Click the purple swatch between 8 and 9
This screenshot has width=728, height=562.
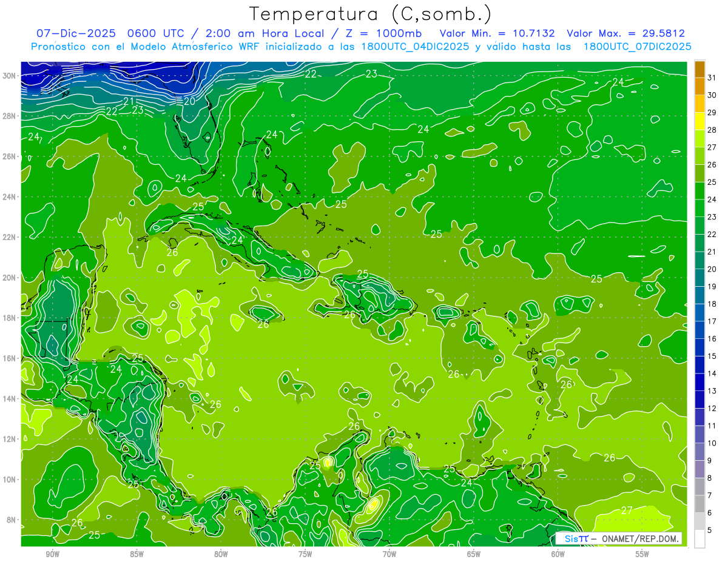(699, 469)
